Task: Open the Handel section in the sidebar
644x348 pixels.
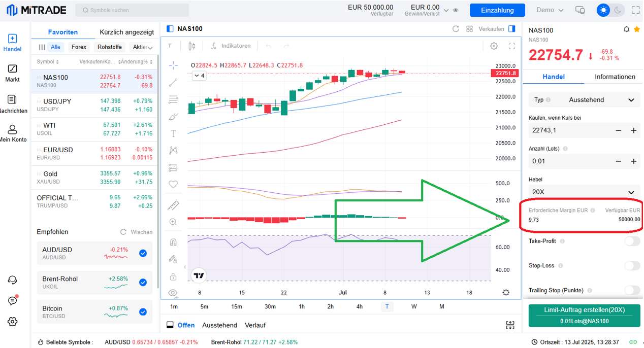Action: 12,43
